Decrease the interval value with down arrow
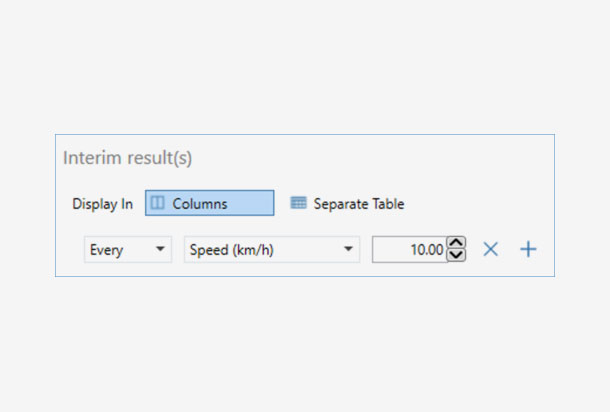 456,256
